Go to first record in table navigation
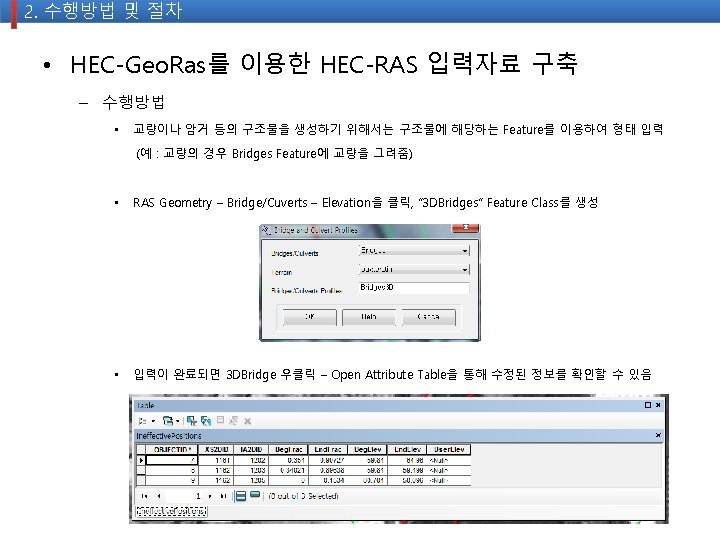Screen dimensions: 720x540 coord(145,496)
